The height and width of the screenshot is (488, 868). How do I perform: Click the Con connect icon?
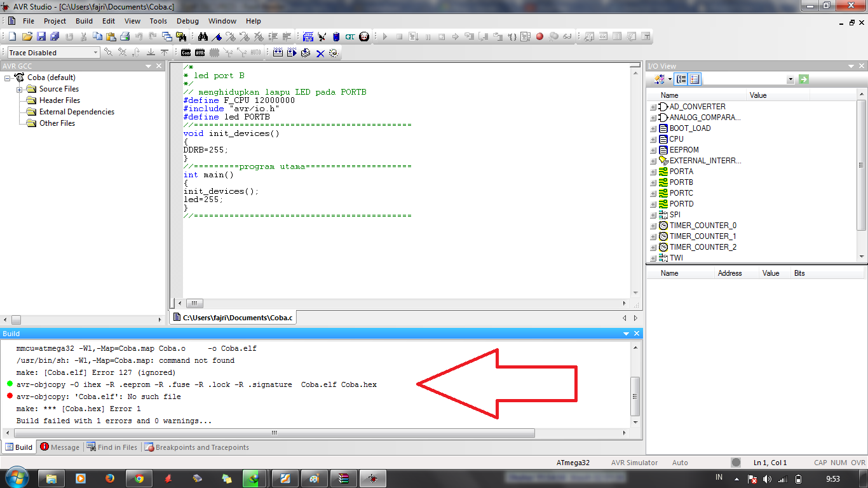click(x=186, y=53)
